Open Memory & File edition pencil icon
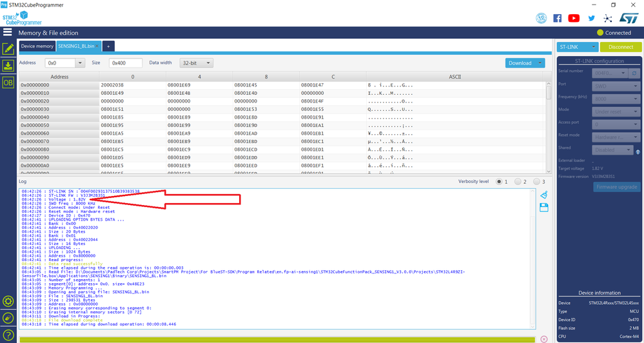644x343 pixels. [x=8, y=49]
